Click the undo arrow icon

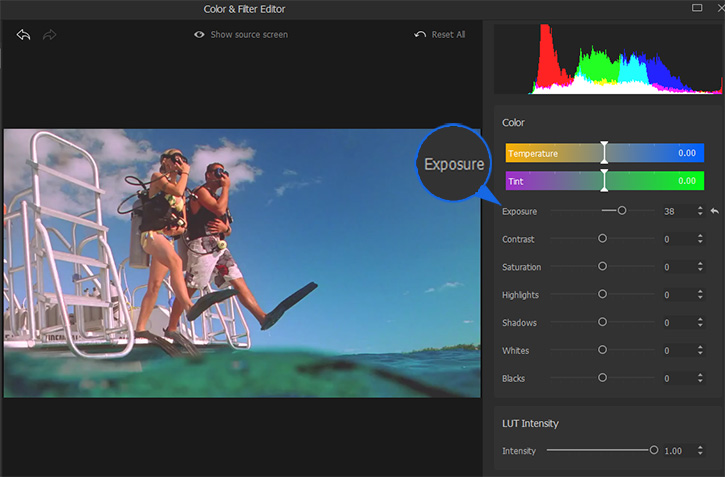pyautogui.click(x=24, y=34)
